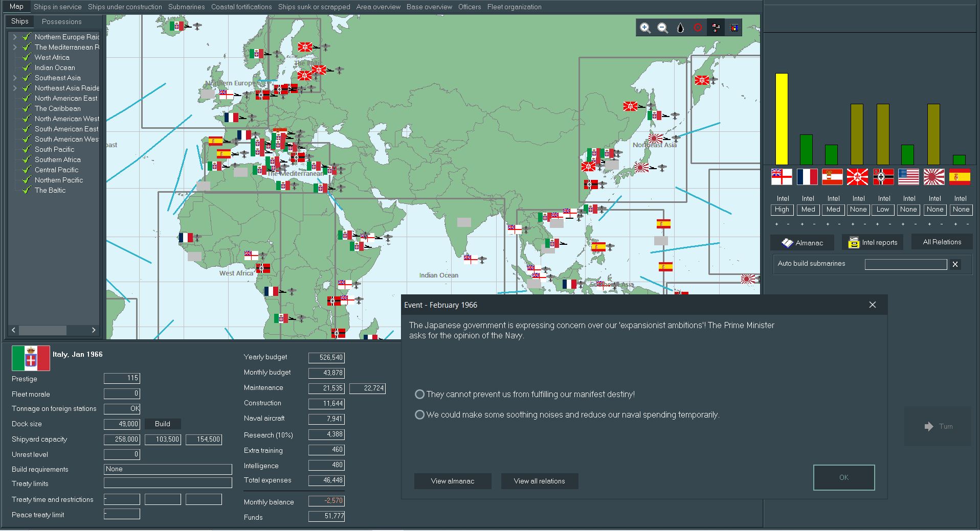980x531 pixels.
Task: Click the Auto build submarines field
Action: point(905,264)
